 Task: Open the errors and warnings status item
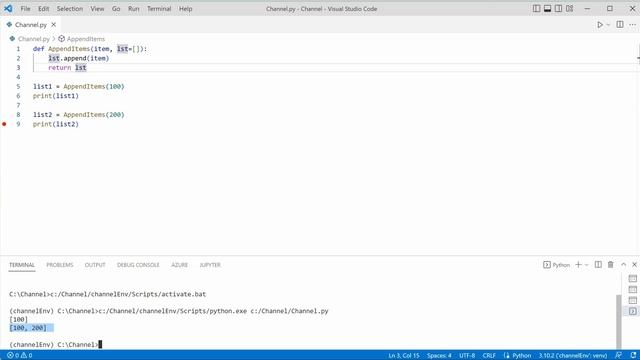click(x=20, y=356)
